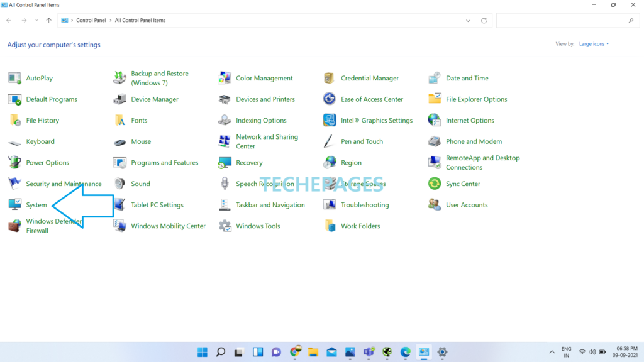The height and width of the screenshot is (362, 644).
Task: Open the Speech Recognition microphone icon
Action: click(x=225, y=184)
